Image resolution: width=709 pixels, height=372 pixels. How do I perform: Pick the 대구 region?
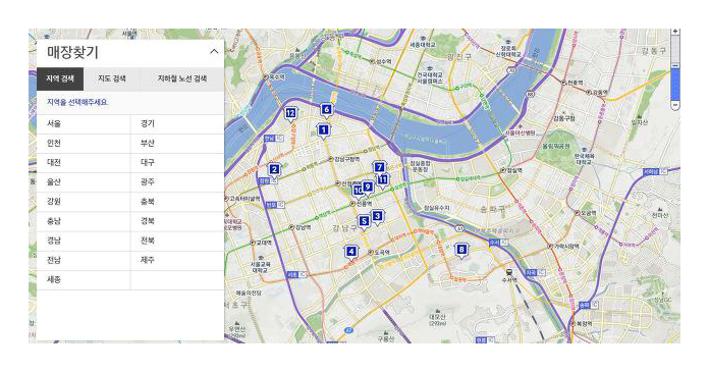[177, 163]
